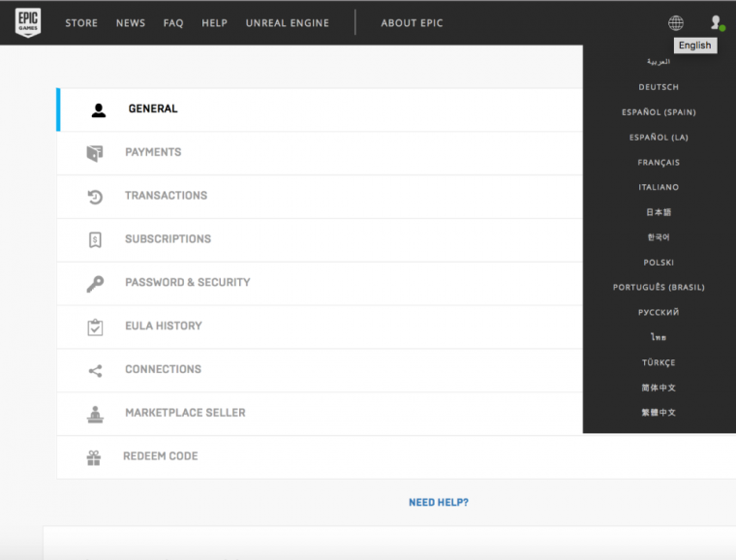Select Türkçe language

pyautogui.click(x=659, y=363)
